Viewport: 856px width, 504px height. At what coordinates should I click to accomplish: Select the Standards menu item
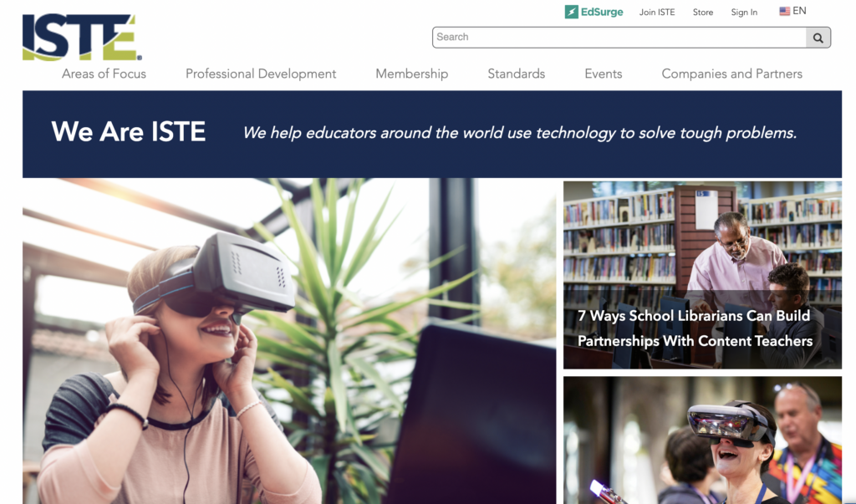tap(517, 74)
